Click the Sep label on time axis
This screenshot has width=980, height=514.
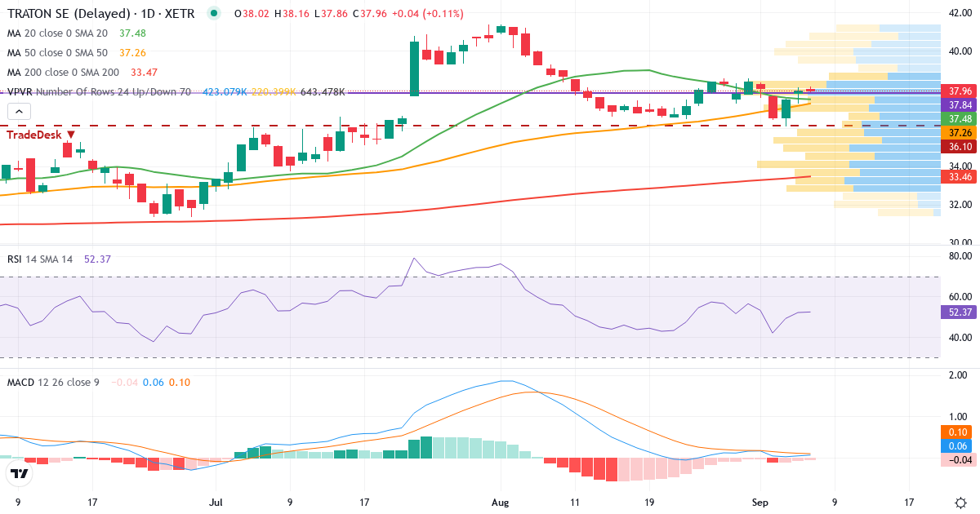coord(759,503)
